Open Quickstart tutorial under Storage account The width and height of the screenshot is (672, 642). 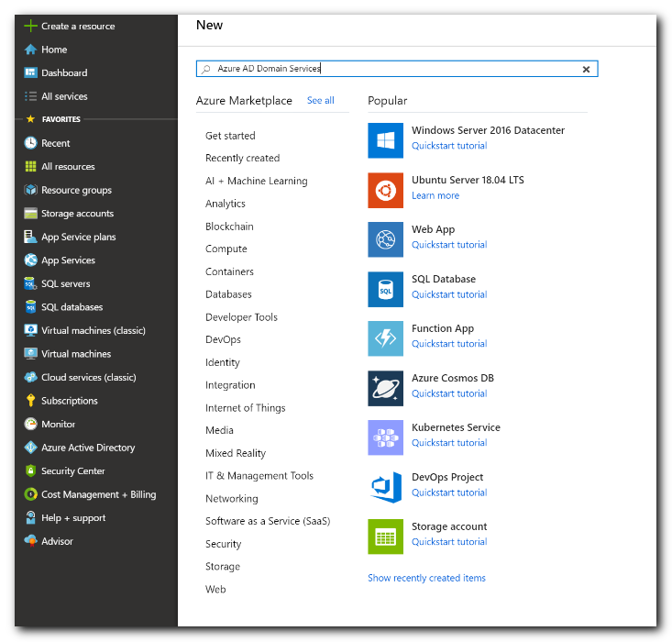point(449,542)
